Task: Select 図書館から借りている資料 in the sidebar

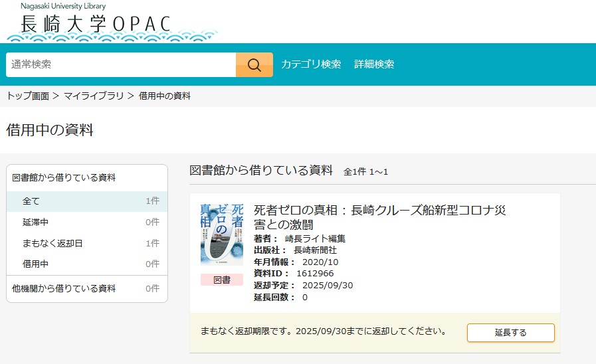Action: [64, 178]
